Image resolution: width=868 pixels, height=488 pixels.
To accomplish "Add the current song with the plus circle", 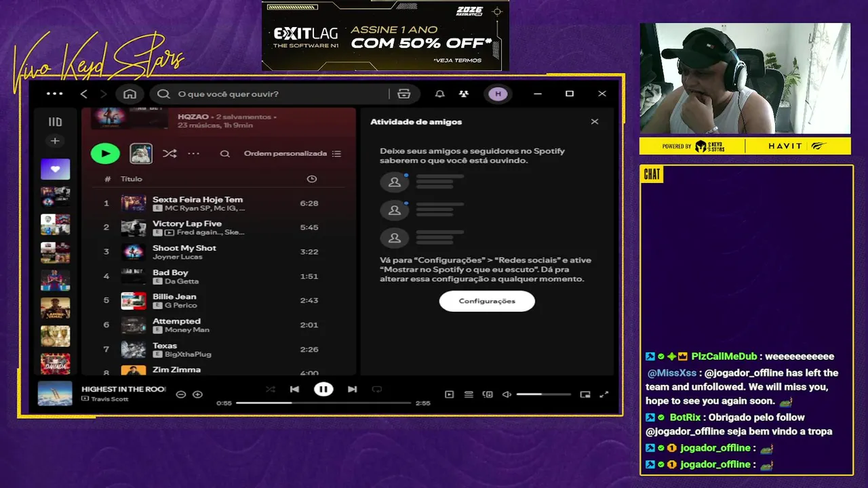I will point(197,394).
